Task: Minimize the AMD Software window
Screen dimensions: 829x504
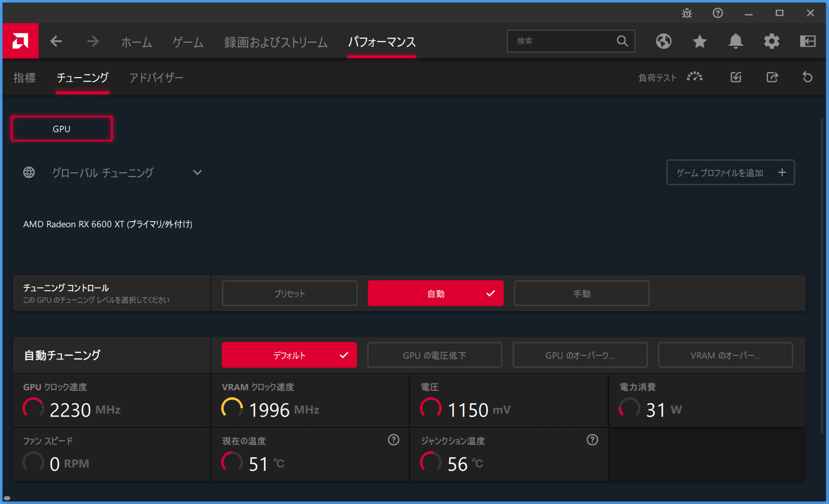Action: coord(749,13)
